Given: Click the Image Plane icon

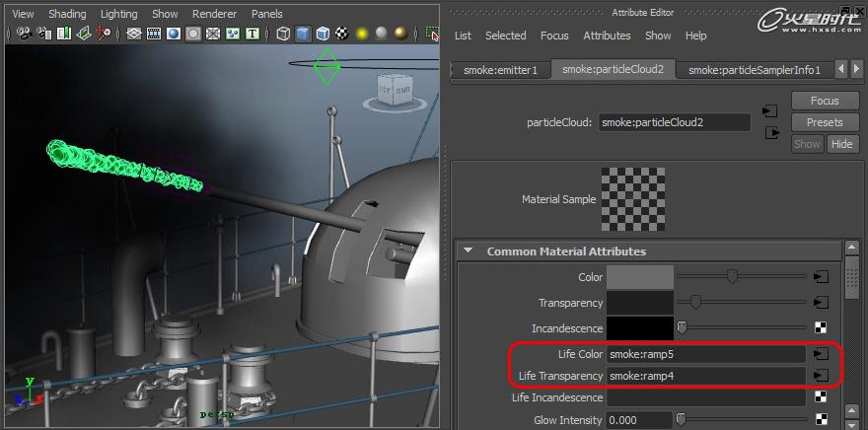Looking at the screenshot, I should point(84,34).
